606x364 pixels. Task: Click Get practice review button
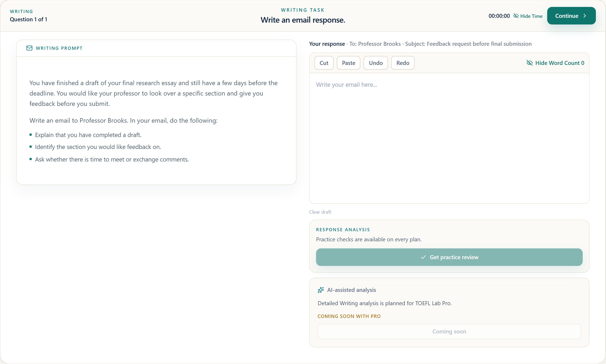coord(449,257)
